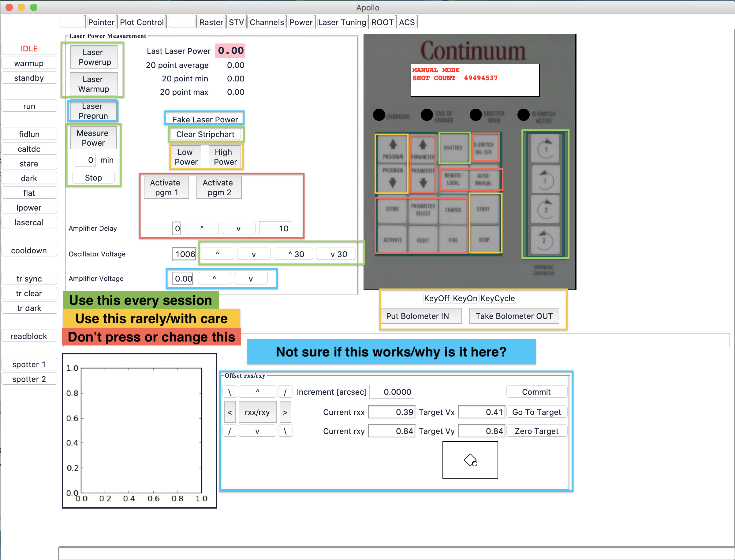
Task: Click the PROGRAM up arrow key
Action: pos(392,149)
